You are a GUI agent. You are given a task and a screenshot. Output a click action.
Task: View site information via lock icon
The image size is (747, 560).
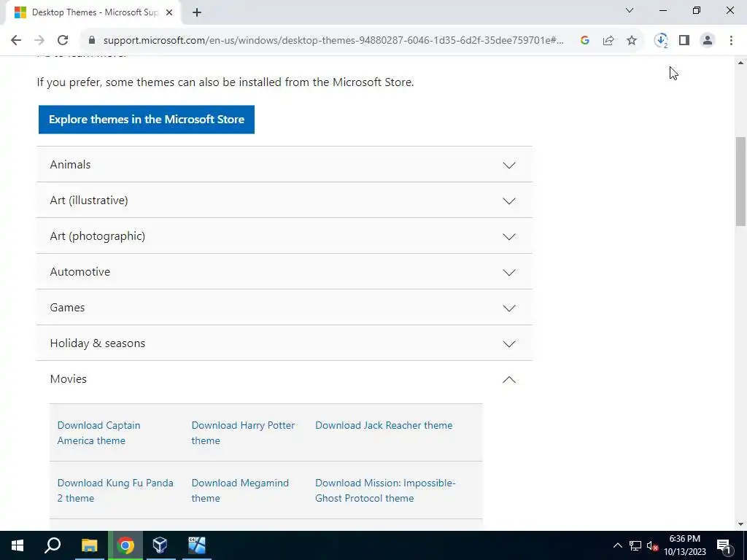coord(92,41)
